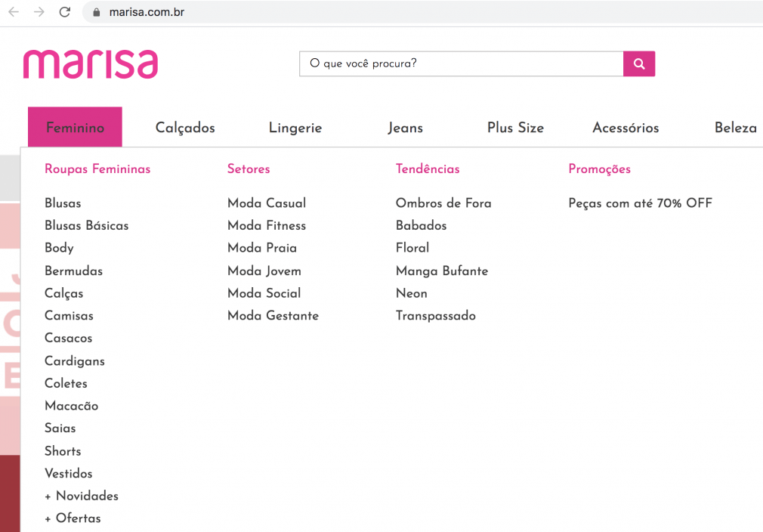Open the Vestidos category

[x=68, y=473]
